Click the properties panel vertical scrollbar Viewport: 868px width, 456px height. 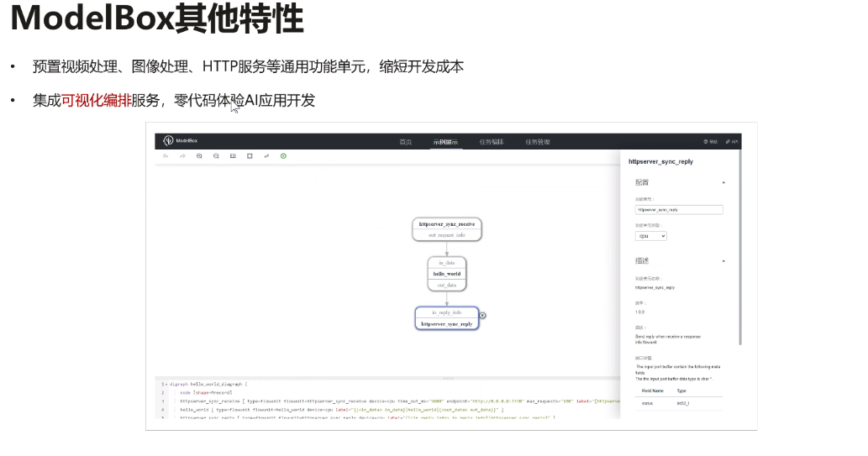[x=740, y=246]
